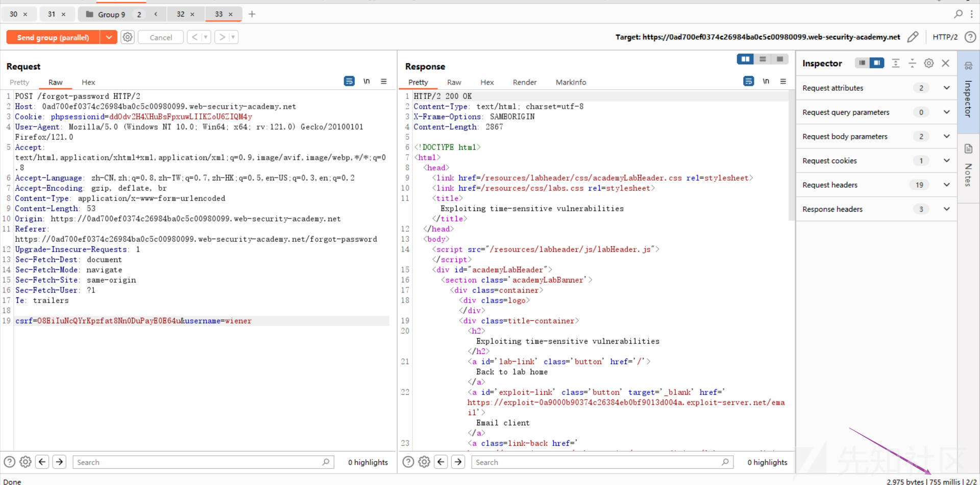Focus the request search field
Viewport: 980px width, 485px height.
click(203, 462)
